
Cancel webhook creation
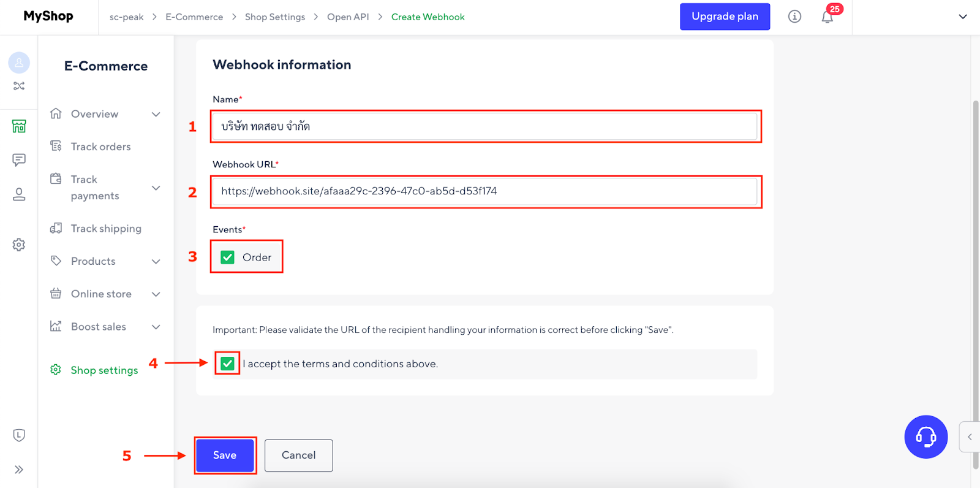point(298,456)
